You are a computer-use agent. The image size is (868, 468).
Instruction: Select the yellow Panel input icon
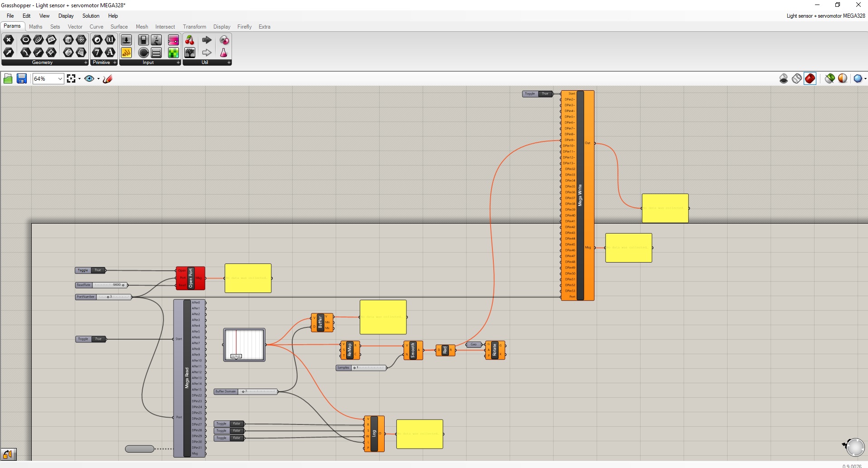pyautogui.click(x=126, y=53)
